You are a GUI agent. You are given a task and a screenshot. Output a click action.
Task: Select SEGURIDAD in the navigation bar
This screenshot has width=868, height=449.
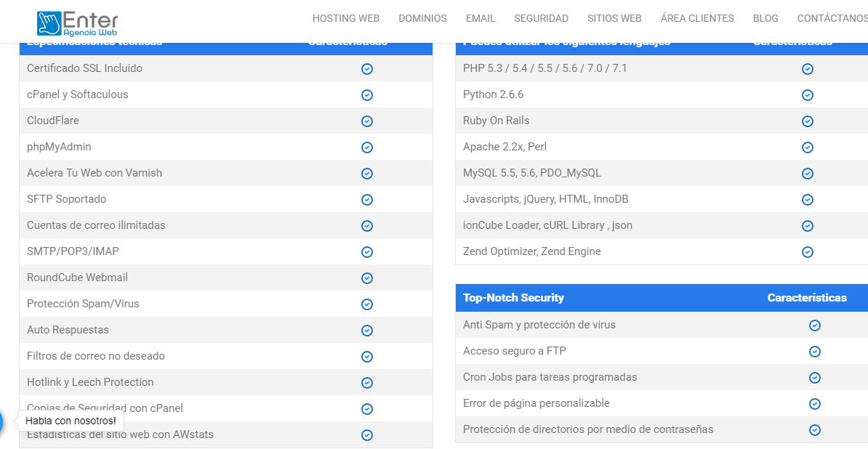click(x=541, y=18)
